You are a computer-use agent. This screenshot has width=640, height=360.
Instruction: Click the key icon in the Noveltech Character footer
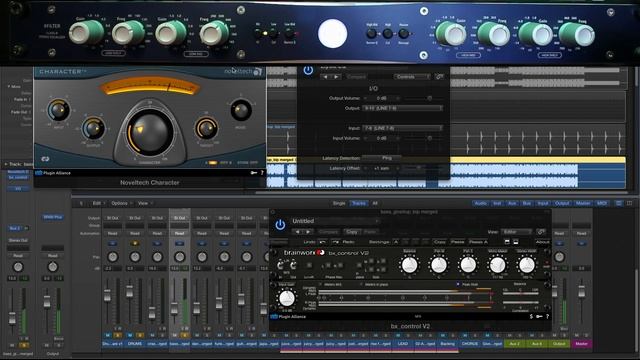[253, 173]
